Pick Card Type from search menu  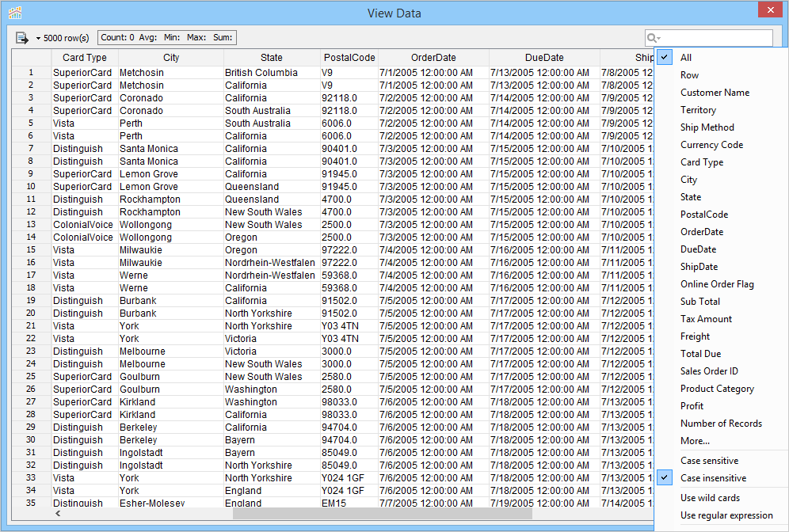click(x=721, y=162)
